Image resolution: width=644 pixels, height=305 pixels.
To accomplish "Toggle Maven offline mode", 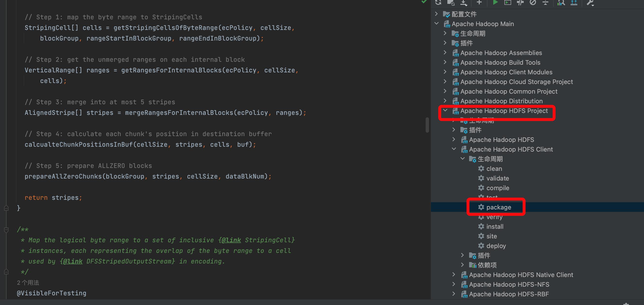I will (520, 2).
